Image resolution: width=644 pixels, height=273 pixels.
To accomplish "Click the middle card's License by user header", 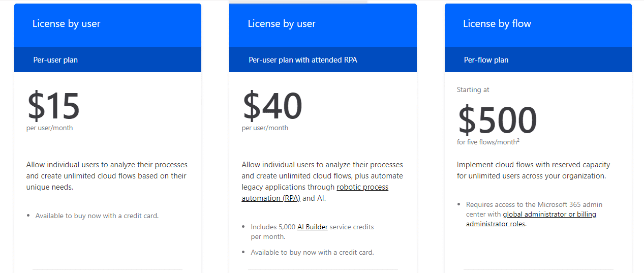I will coord(282,24).
